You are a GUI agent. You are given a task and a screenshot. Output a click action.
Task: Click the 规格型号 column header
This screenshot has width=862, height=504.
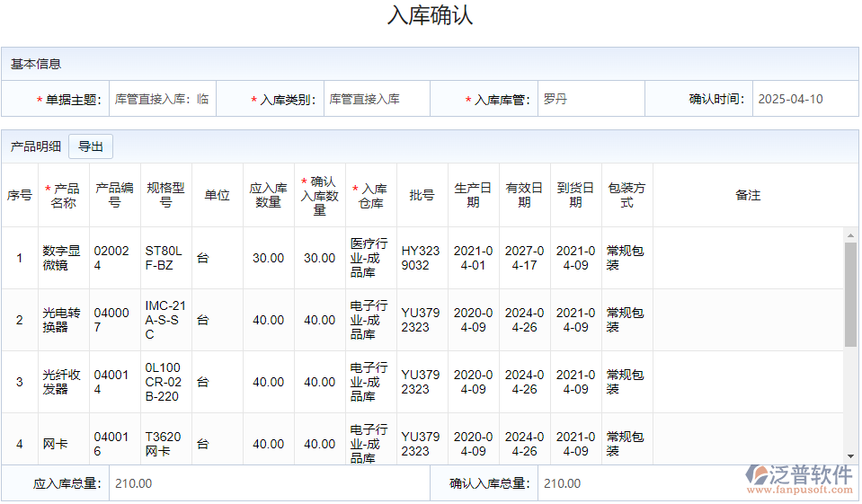[x=165, y=195]
